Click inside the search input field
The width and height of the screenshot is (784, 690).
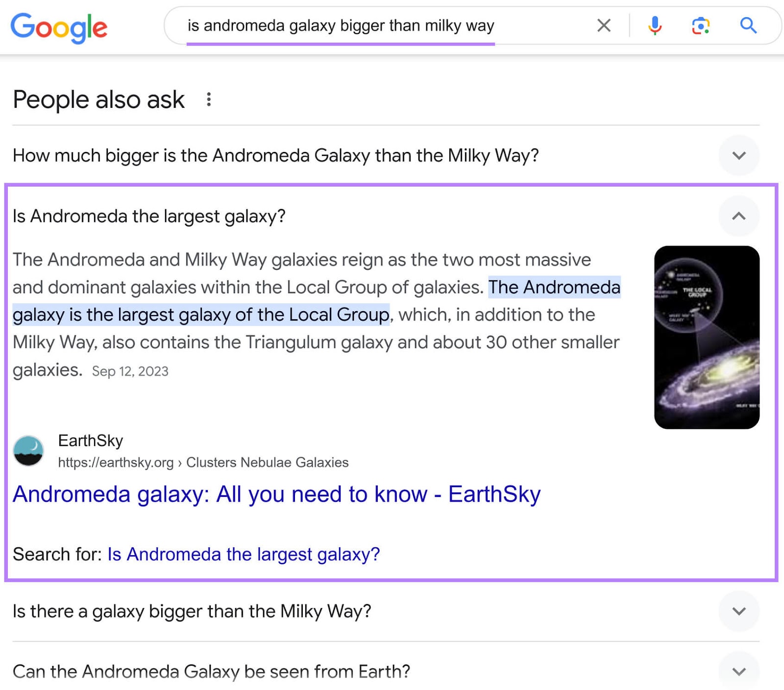click(343, 26)
